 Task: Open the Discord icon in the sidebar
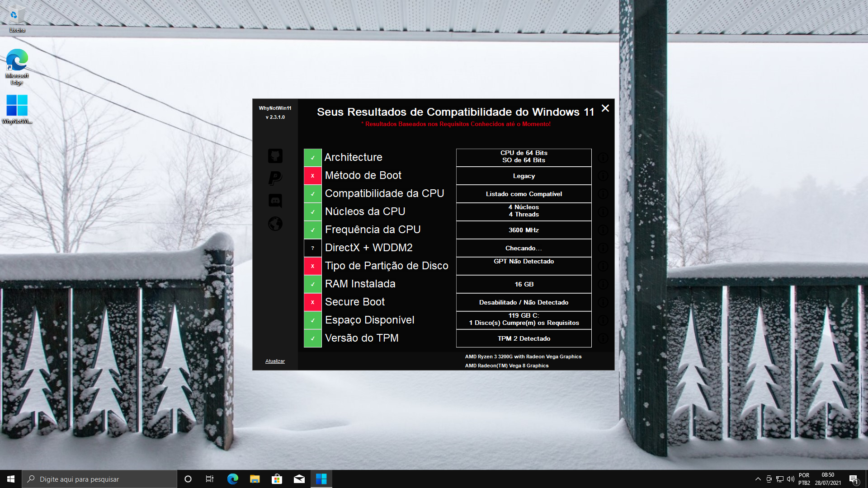click(275, 201)
